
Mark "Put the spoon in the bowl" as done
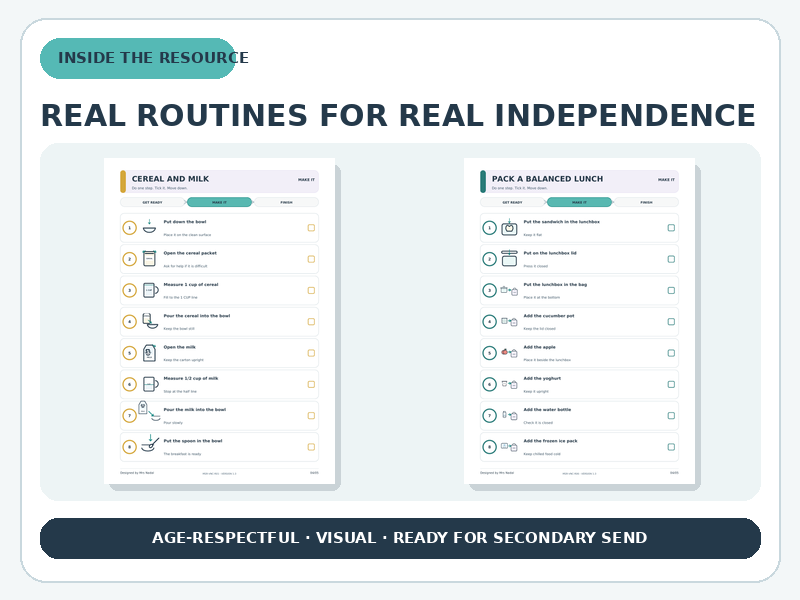pos(311,447)
